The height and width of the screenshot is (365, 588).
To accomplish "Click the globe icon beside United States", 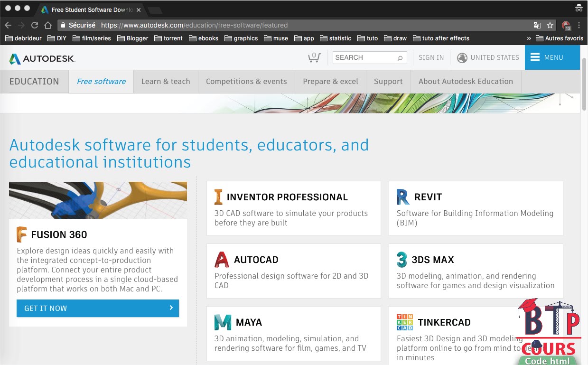I will click(462, 58).
